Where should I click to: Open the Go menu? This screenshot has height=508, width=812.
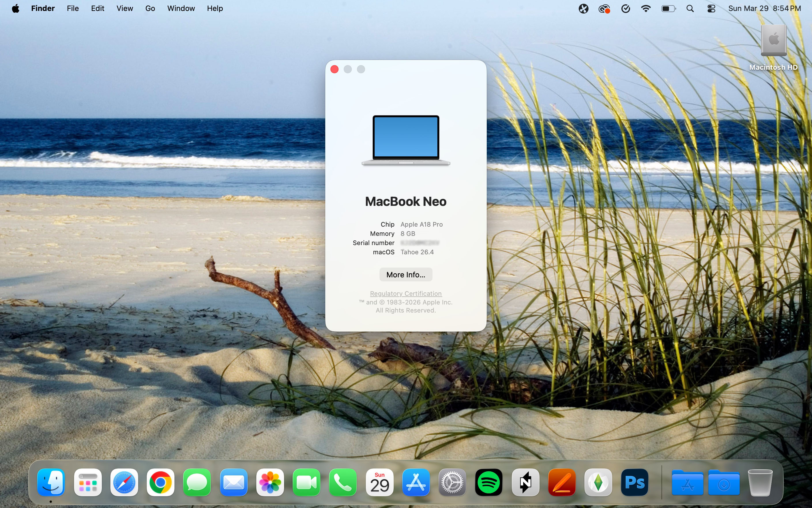tap(150, 8)
